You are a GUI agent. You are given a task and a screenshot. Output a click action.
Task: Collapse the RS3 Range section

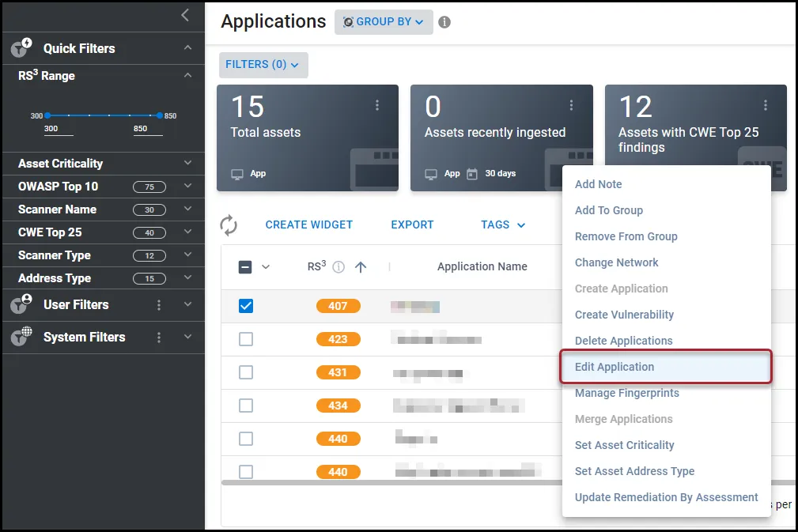point(187,75)
